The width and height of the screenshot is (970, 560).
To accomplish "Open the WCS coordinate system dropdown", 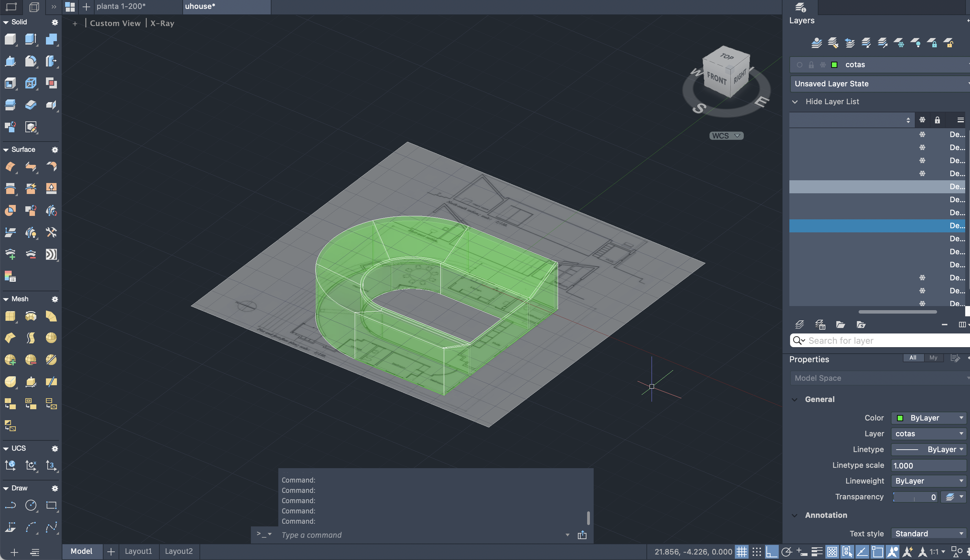I will [726, 136].
